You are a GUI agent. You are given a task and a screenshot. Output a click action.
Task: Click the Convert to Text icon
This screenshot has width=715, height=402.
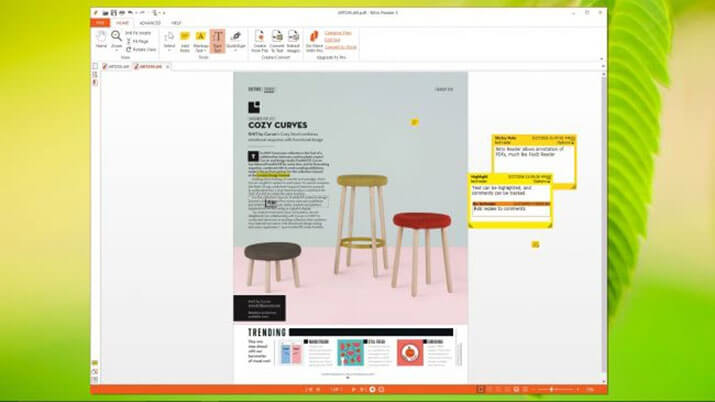click(x=277, y=41)
